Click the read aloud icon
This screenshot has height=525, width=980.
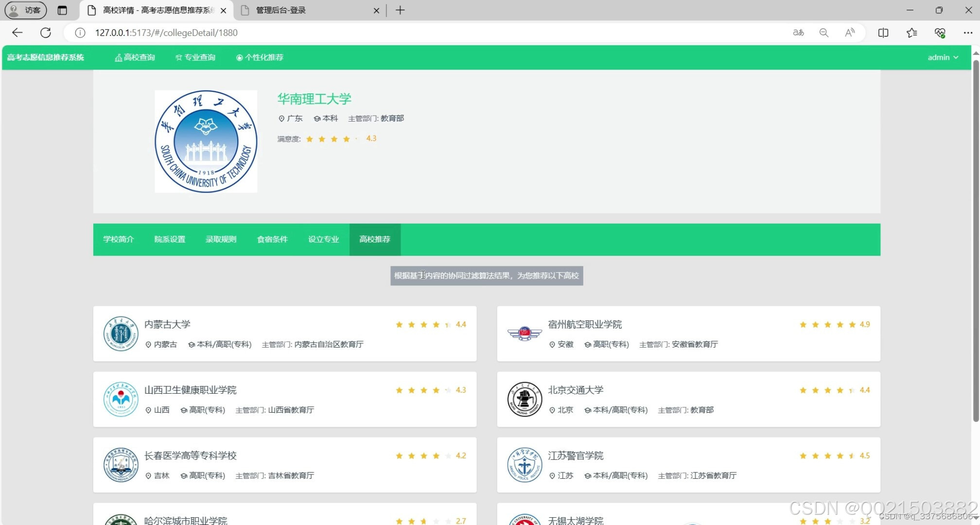pyautogui.click(x=850, y=33)
